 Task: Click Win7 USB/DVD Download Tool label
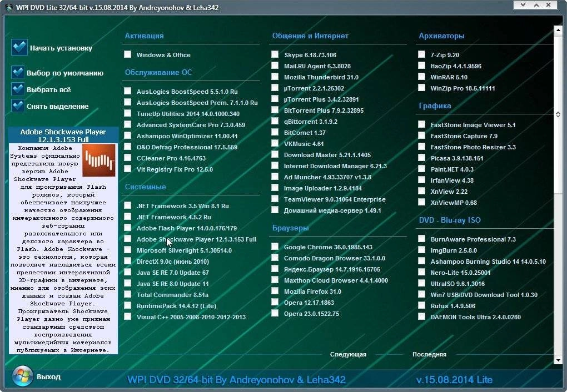(484, 295)
